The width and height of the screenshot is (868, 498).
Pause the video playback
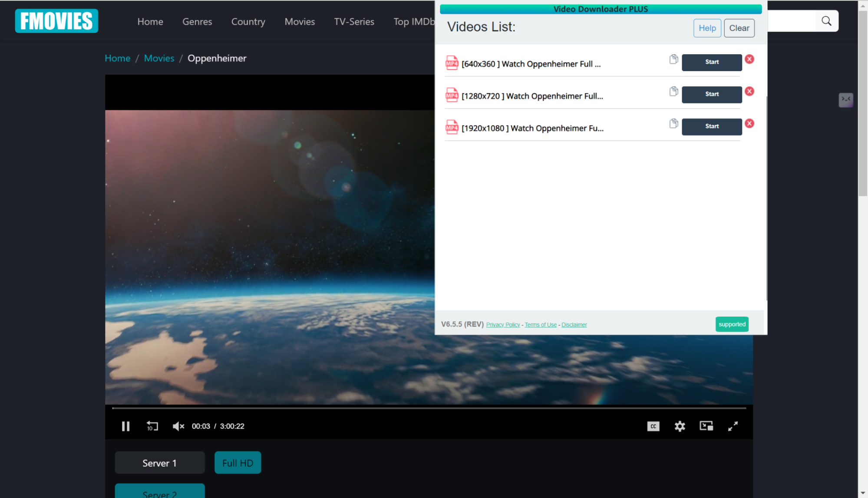126,426
